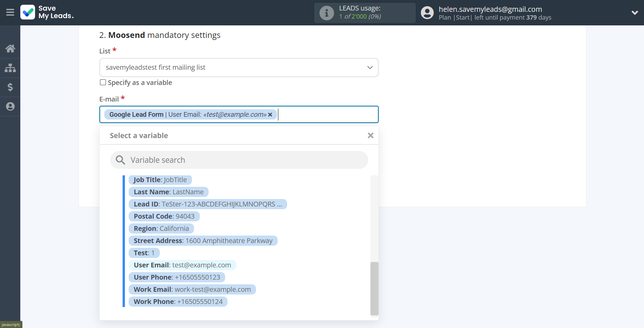Click the search magnifier icon
The width and height of the screenshot is (644, 328).
(120, 160)
